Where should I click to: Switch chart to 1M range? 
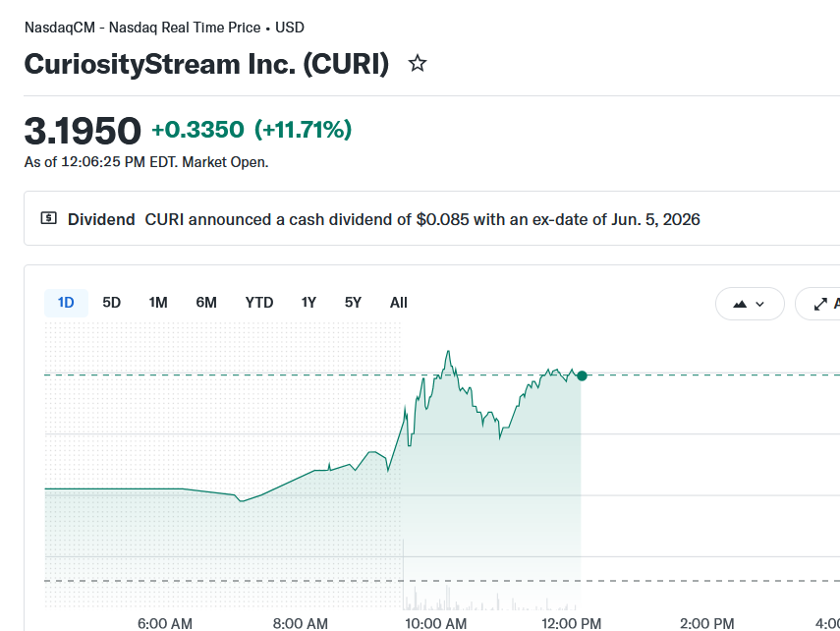point(158,303)
